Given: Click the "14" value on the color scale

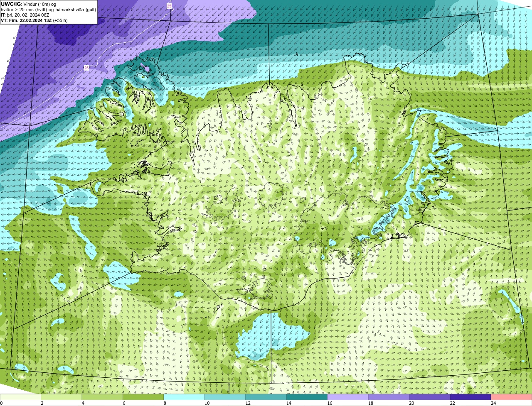Looking at the screenshot, I should [289, 403].
